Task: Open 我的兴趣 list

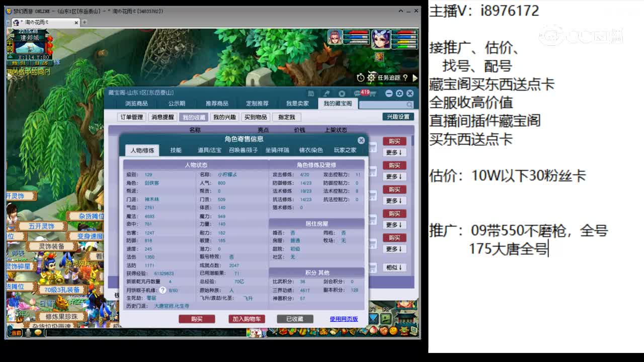Action: (x=224, y=117)
